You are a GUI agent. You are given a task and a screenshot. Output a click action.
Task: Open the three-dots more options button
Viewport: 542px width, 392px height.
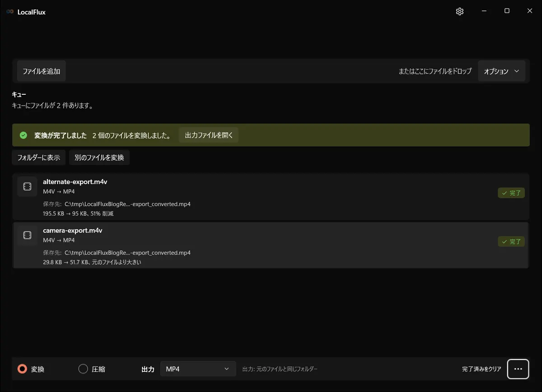[x=518, y=369]
